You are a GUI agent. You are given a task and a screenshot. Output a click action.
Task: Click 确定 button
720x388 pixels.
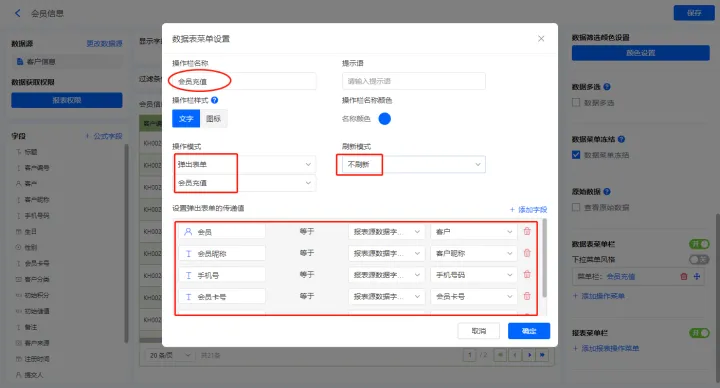pos(529,331)
